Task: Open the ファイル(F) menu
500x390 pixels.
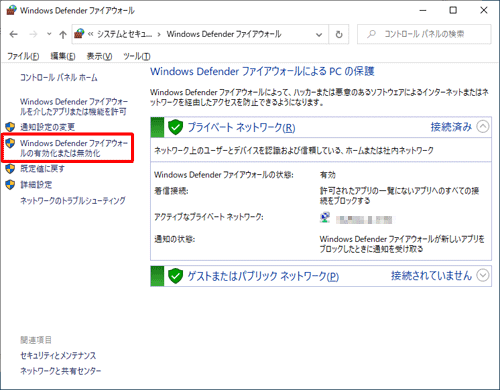Action: click(x=23, y=56)
